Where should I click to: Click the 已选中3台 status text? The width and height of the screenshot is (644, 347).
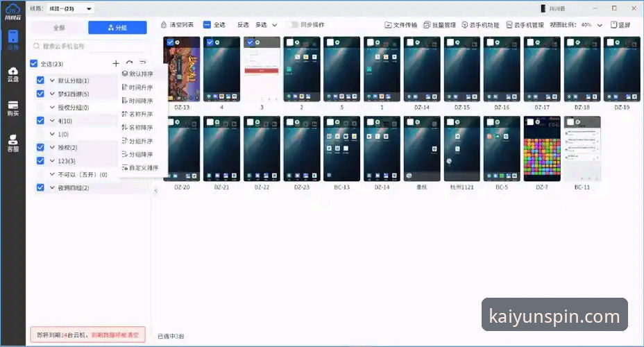click(x=171, y=337)
